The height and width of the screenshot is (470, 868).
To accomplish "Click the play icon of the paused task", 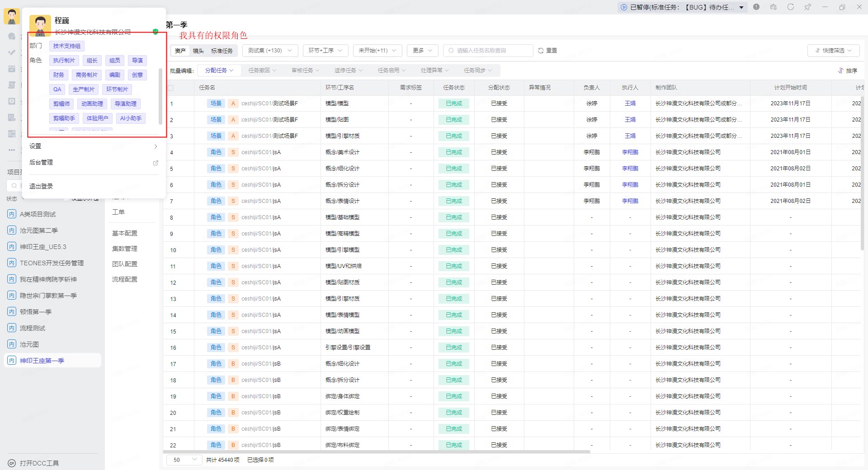I will click(624, 7).
